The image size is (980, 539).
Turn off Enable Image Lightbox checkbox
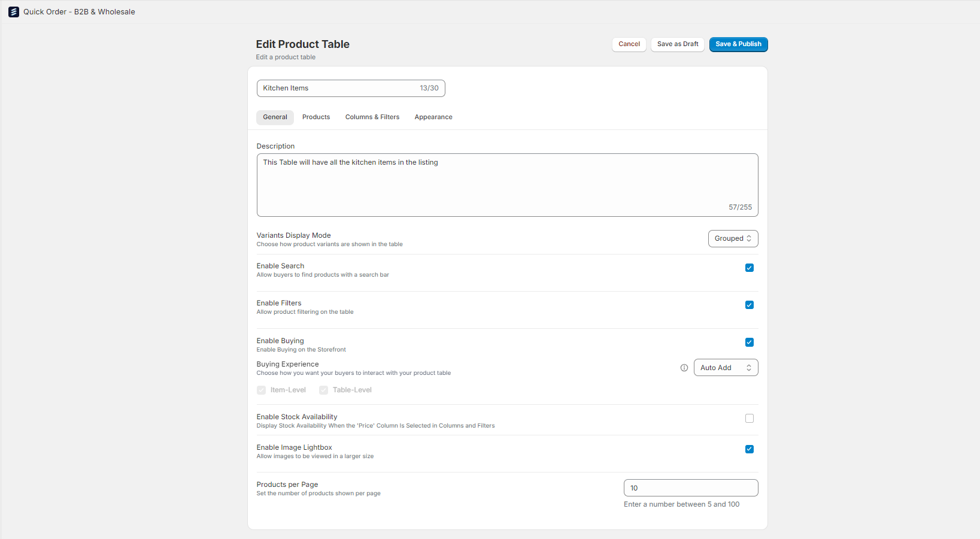(749, 449)
